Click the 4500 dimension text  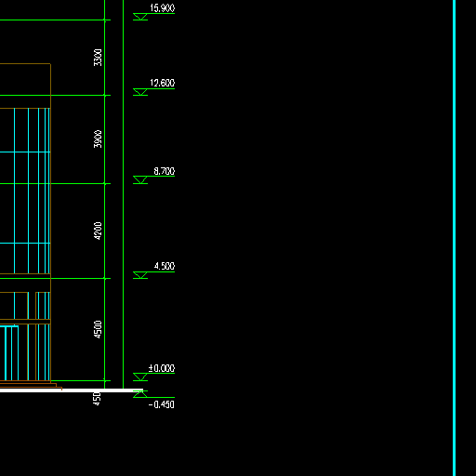point(98,329)
